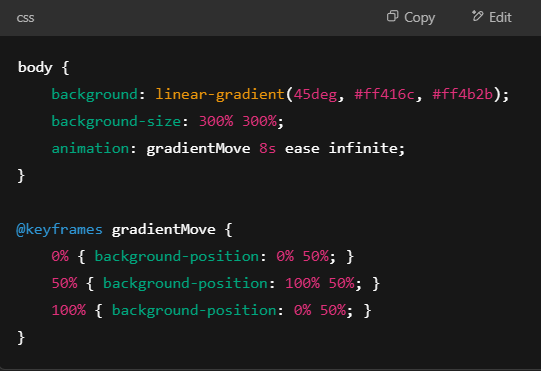Image resolution: width=541 pixels, height=371 pixels.
Task: Click the '8s' duration value
Action: [x=267, y=148]
